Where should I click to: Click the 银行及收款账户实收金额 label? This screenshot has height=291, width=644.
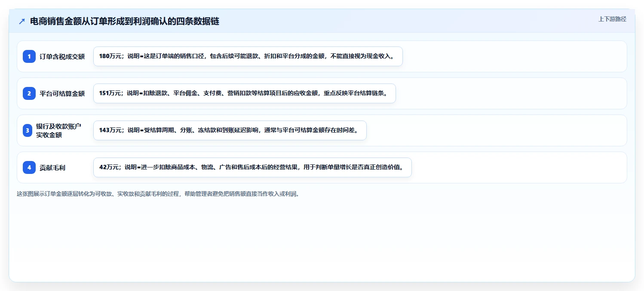[58, 130]
